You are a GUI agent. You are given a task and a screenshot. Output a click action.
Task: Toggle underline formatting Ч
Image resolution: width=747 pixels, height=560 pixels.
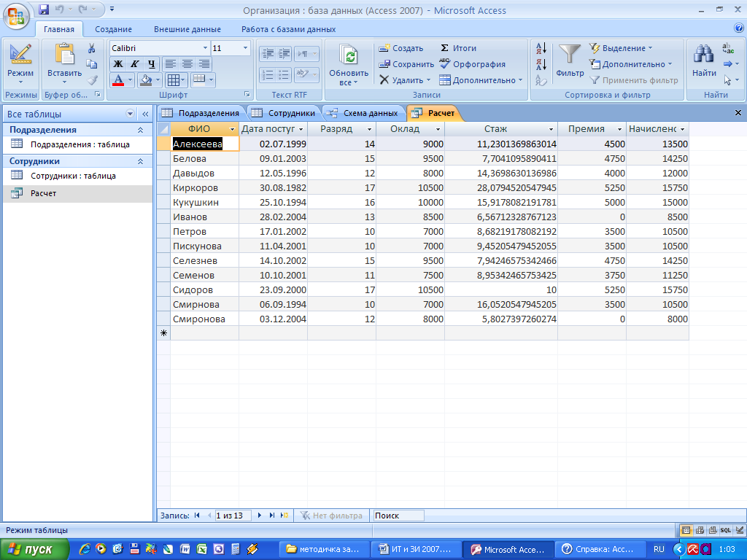152,64
